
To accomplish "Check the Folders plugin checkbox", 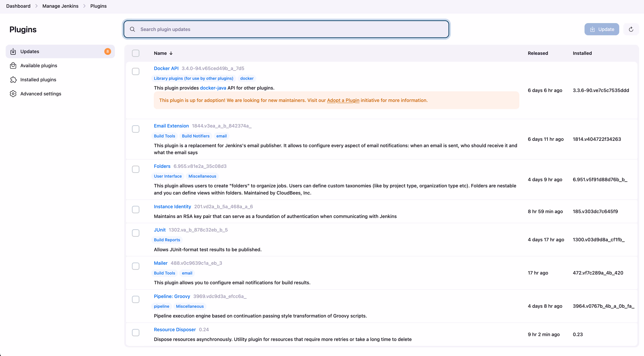I will click(x=135, y=169).
